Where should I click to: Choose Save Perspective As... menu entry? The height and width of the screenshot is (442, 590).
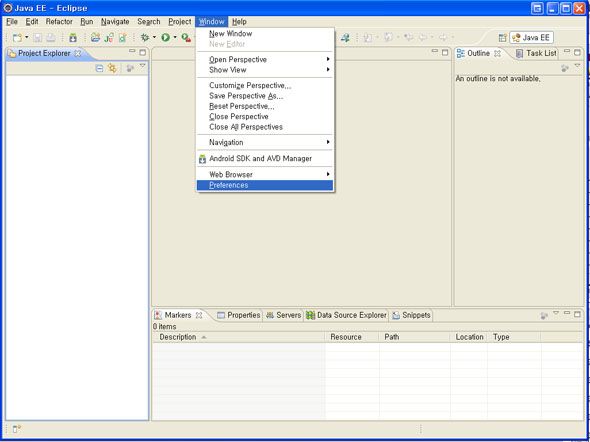[265, 96]
